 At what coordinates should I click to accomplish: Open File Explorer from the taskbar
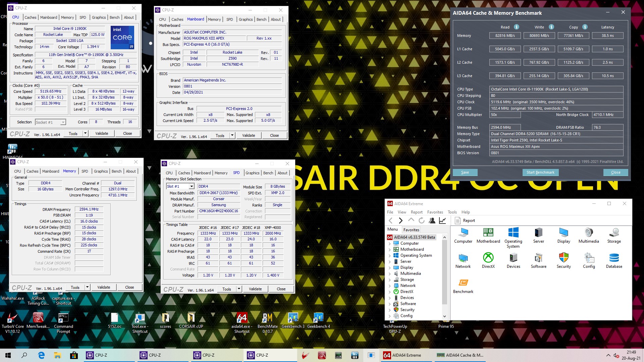coord(57,355)
